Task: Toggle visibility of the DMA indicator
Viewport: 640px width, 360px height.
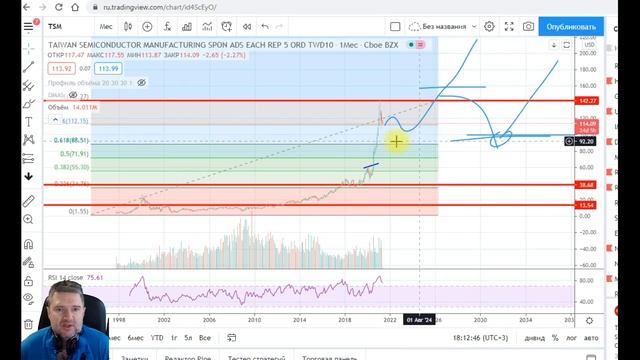Action: click(x=73, y=95)
